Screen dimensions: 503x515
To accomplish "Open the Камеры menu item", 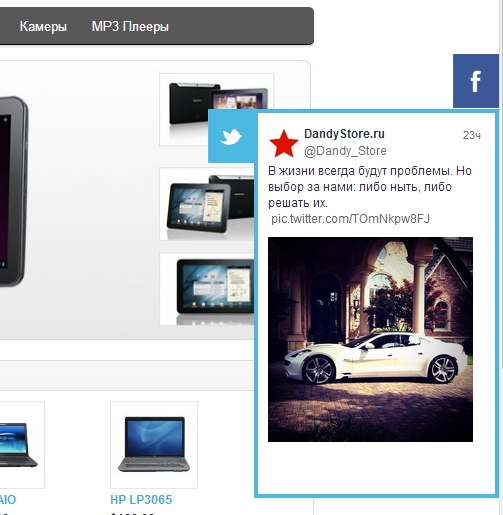I will point(43,26).
